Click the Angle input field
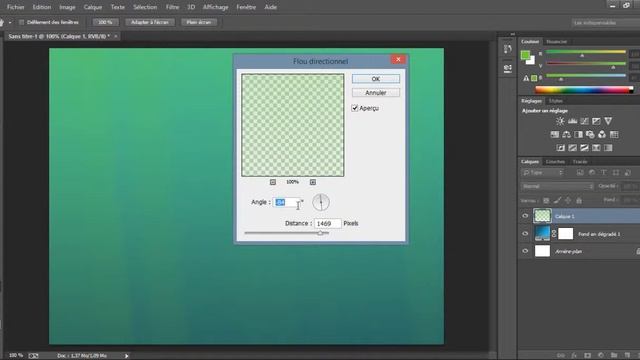640x360 pixels. coord(287,202)
